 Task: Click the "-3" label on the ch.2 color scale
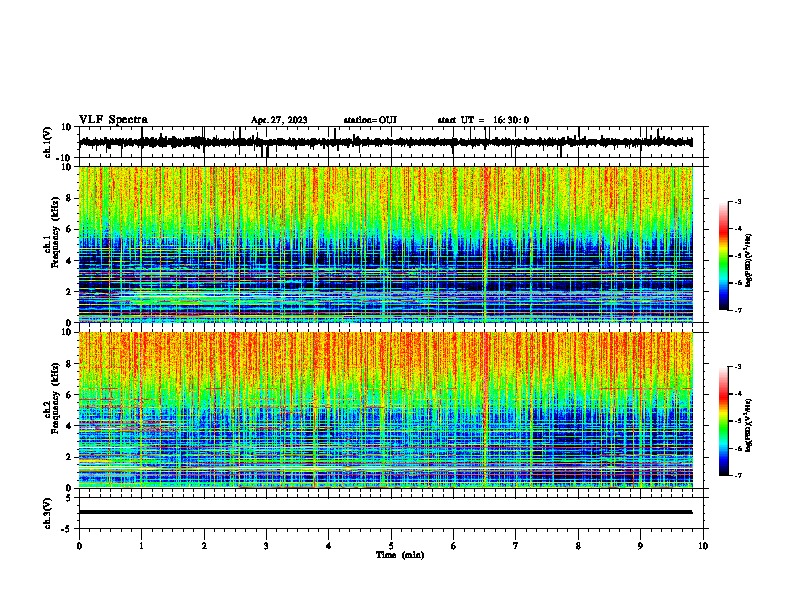(x=737, y=367)
